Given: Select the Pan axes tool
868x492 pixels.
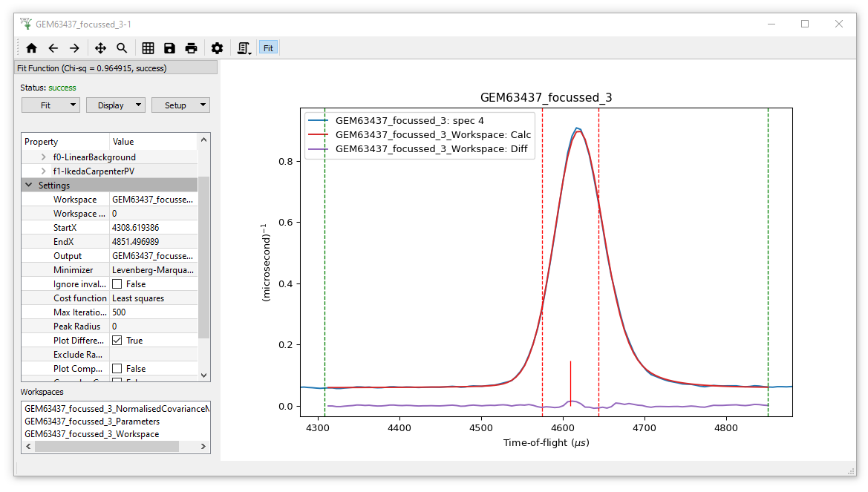Looking at the screenshot, I should coord(100,48).
